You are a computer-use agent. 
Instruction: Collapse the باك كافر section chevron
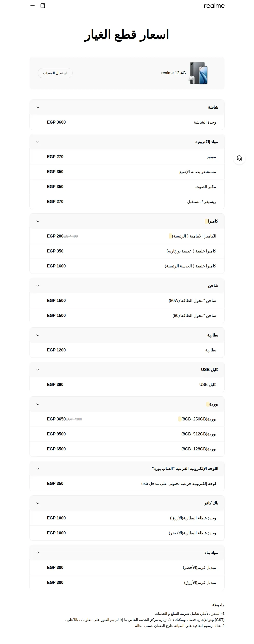[38, 503]
